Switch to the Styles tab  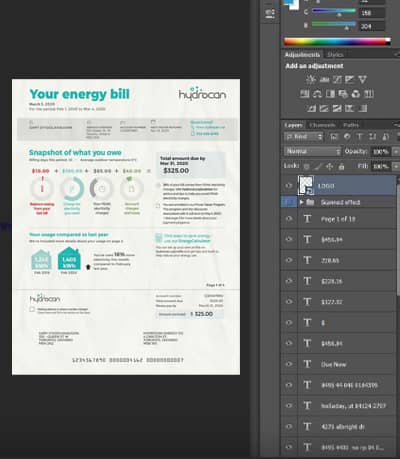[x=335, y=55]
